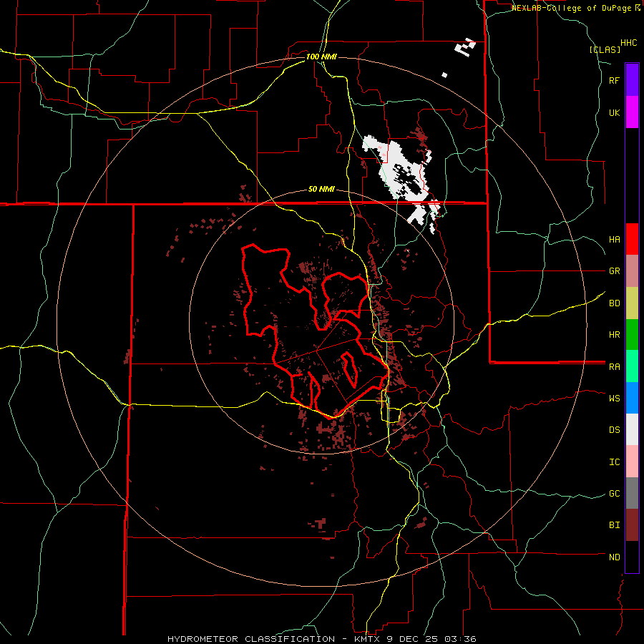Click the mint green RA legend swatch
Screen dimensions: 644x644
tap(632, 366)
